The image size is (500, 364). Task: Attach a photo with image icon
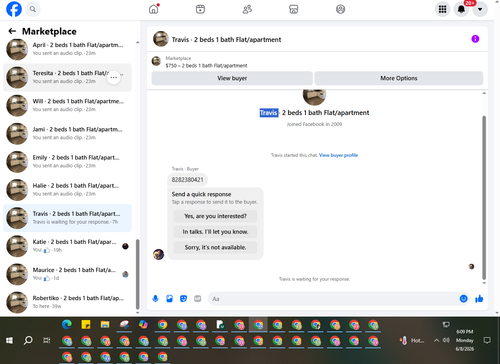click(x=169, y=299)
